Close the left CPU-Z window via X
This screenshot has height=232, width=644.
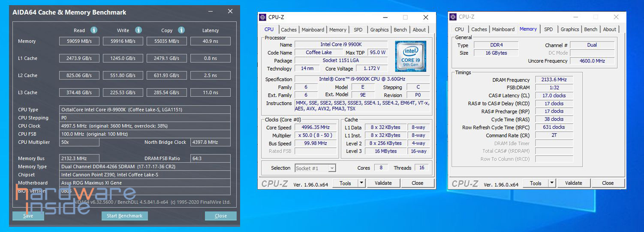point(426,17)
